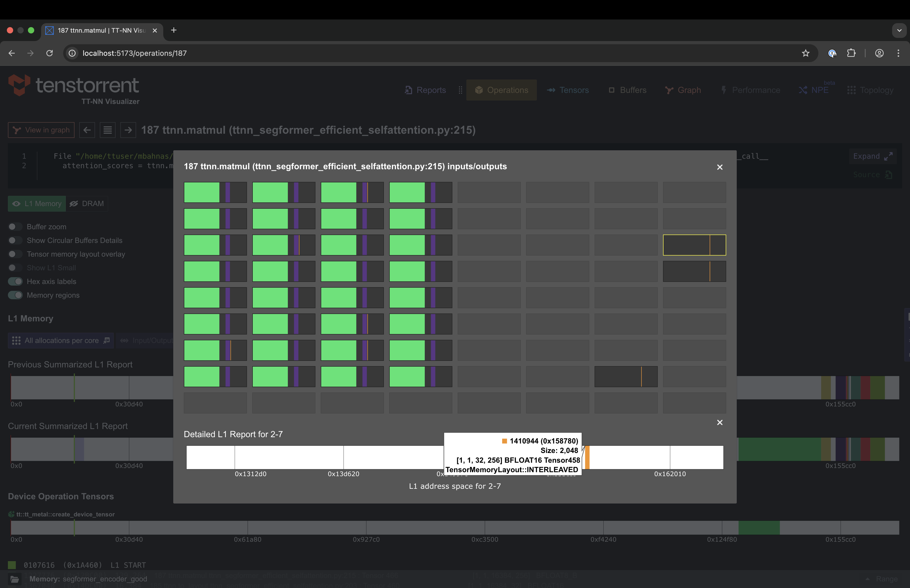Image resolution: width=910 pixels, height=588 pixels.
Task: Close the Detailed L1 Report panel
Action: [x=719, y=422]
